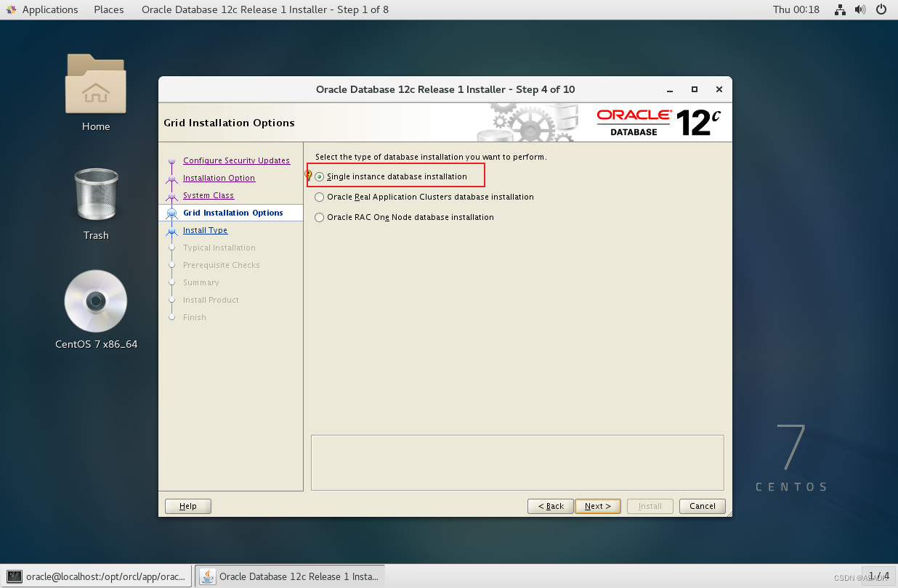The width and height of the screenshot is (898, 588).
Task: Open the Home folder desktop icon
Action: click(96, 83)
